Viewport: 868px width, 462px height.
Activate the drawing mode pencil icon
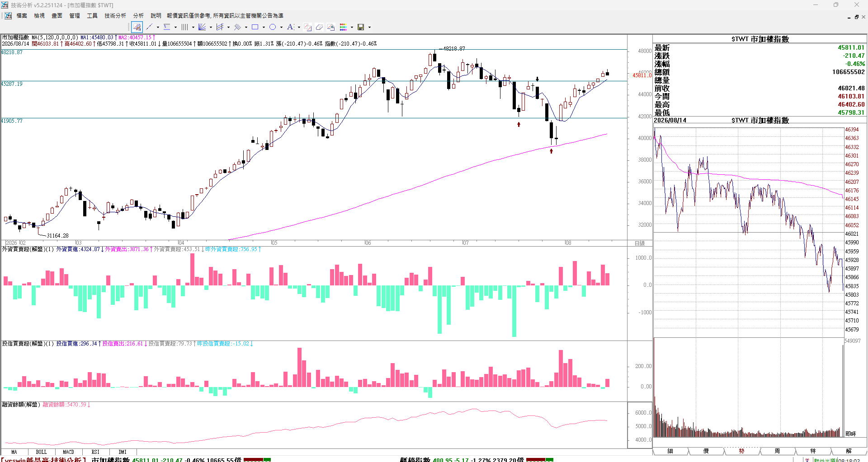tap(137, 27)
